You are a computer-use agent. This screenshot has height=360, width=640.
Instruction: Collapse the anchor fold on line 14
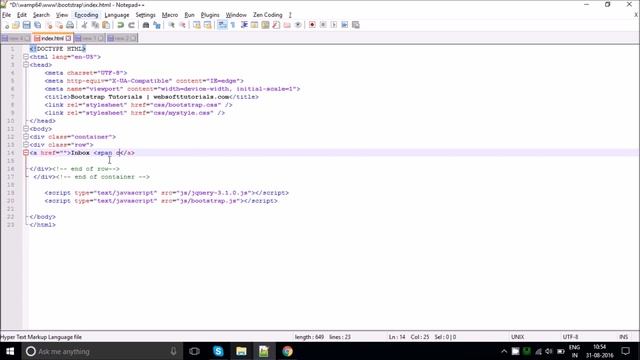pos(26,153)
